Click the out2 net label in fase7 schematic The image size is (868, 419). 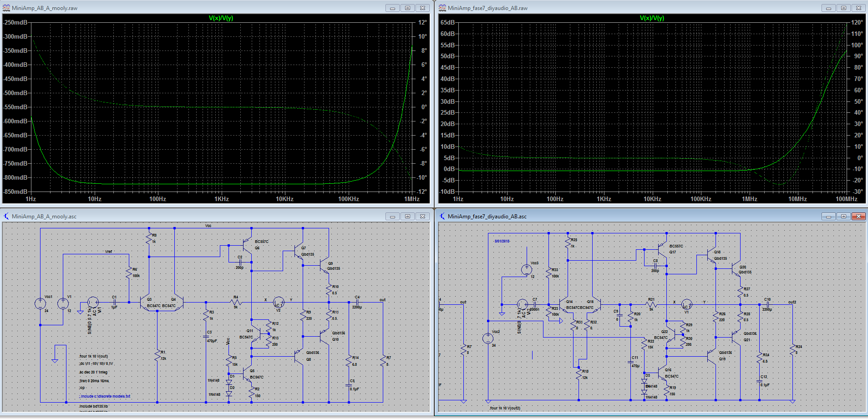[792, 302]
